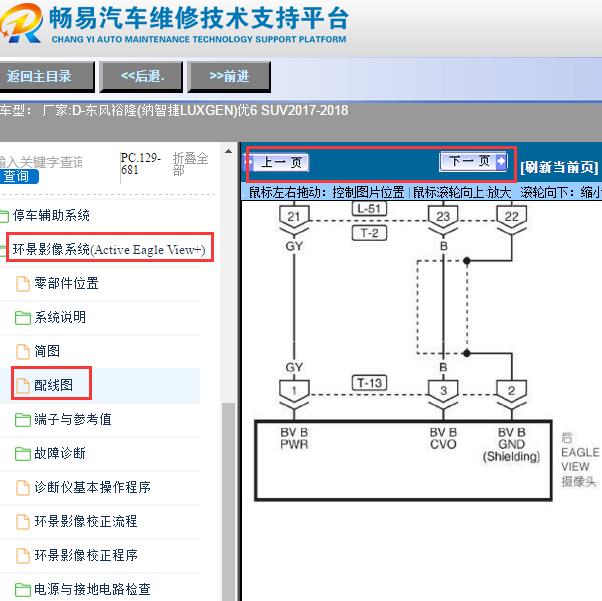The image size is (602, 601).
Task: Click the 简图 document icon
Action: tap(23, 351)
